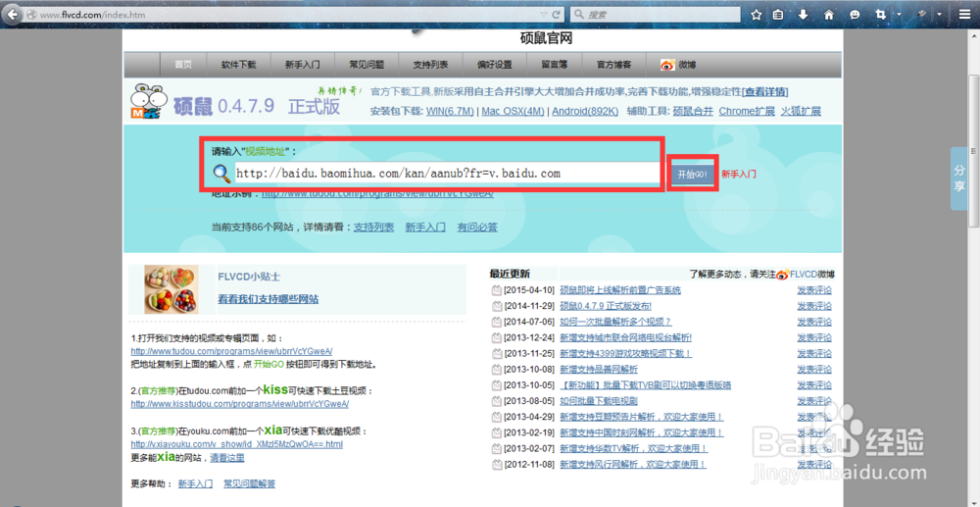
Task: Open the 常见问题 navigation tab
Action: click(x=367, y=65)
